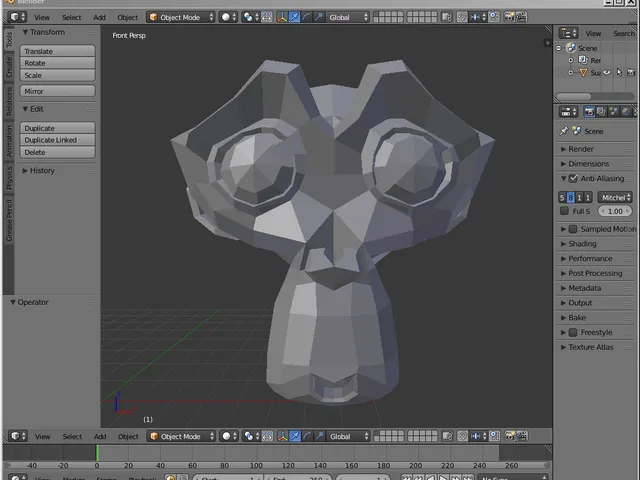This screenshot has width=640, height=480.
Task: Toggle manipulate center points in top header
Action: pyautogui.click(x=267, y=17)
